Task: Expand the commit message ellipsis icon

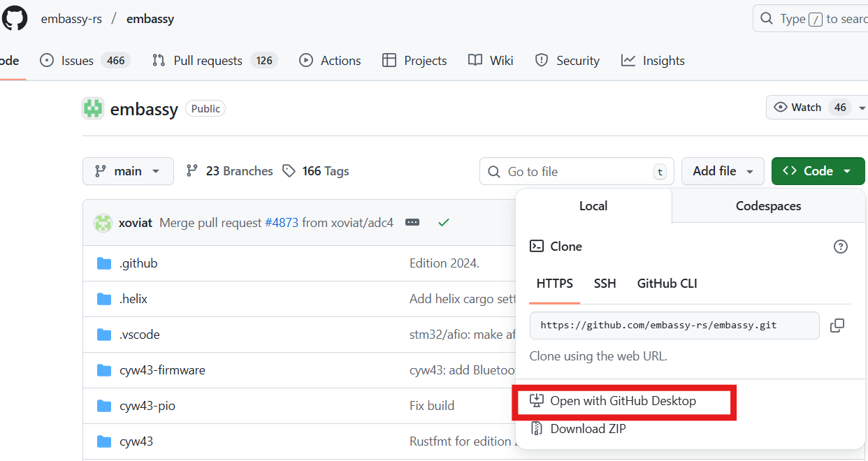Action: [412, 223]
